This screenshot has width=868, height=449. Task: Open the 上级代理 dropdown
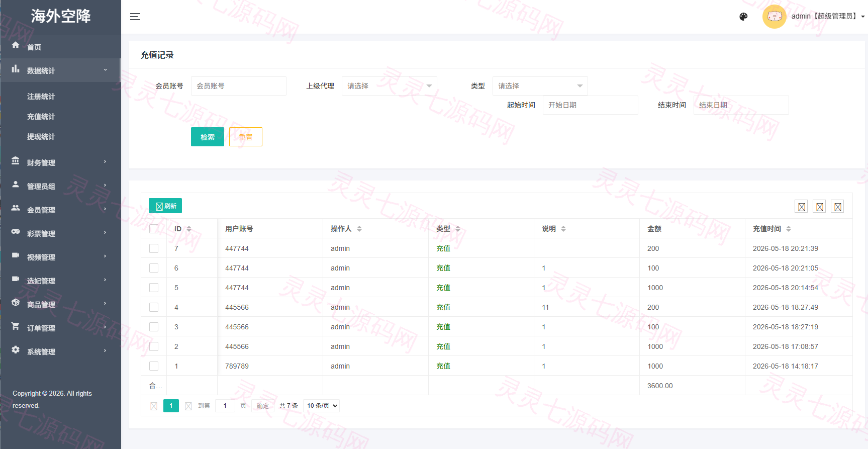point(390,86)
